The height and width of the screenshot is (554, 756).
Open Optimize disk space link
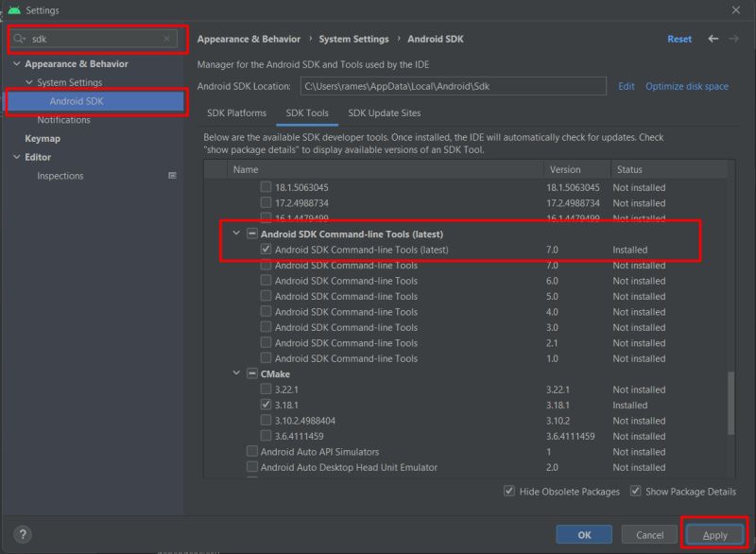tap(685, 86)
